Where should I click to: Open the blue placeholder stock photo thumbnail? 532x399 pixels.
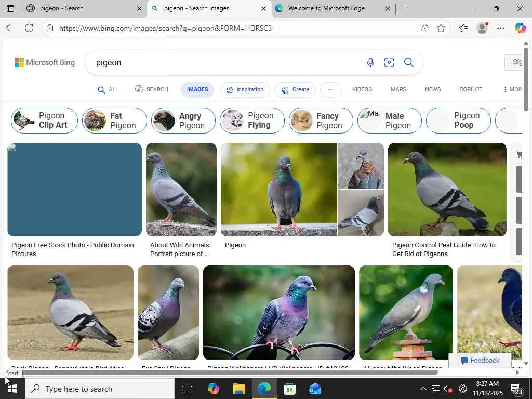point(75,189)
